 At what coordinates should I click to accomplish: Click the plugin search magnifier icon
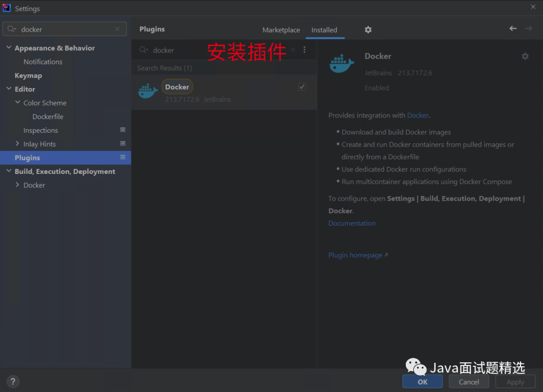pos(143,50)
